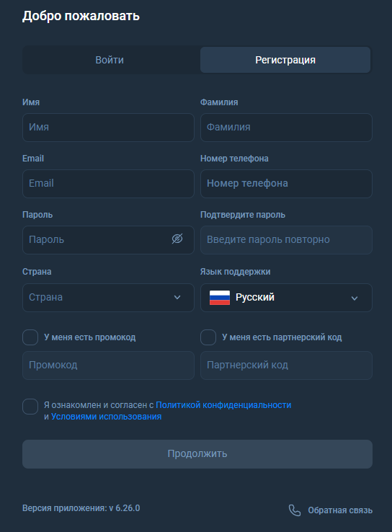Switch to the Войти tab

110,60
